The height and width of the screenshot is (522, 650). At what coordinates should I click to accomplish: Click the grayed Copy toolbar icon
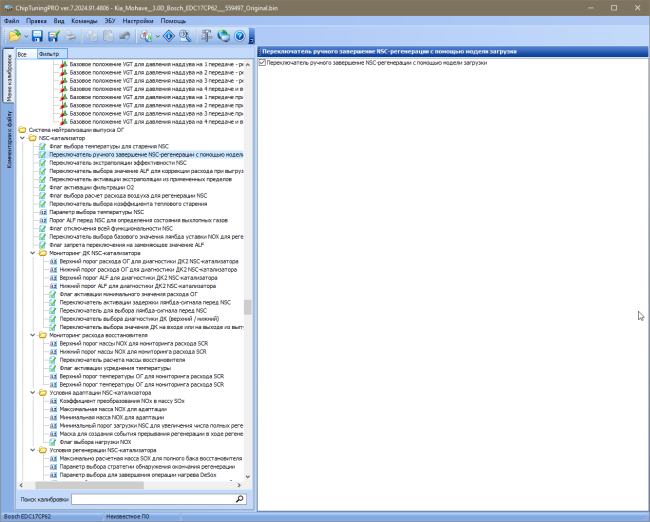click(x=92, y=36)
